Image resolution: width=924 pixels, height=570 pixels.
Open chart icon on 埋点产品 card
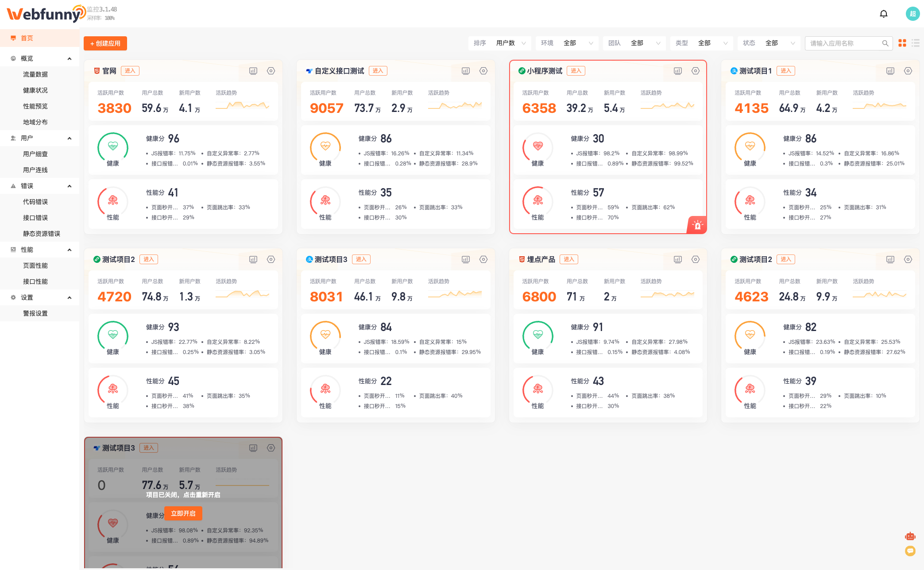(x=678, y=259)
